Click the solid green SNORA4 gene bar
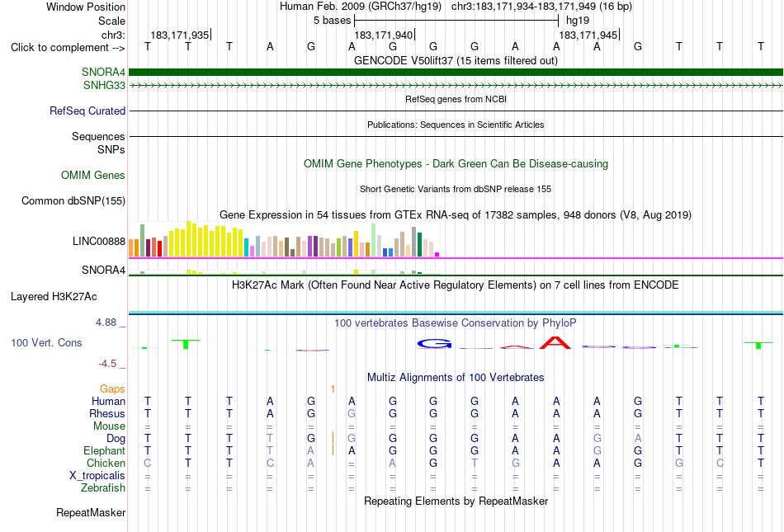The height and width of the screenshot is (532, 784). pyautogui.click(x=456, y=73)
